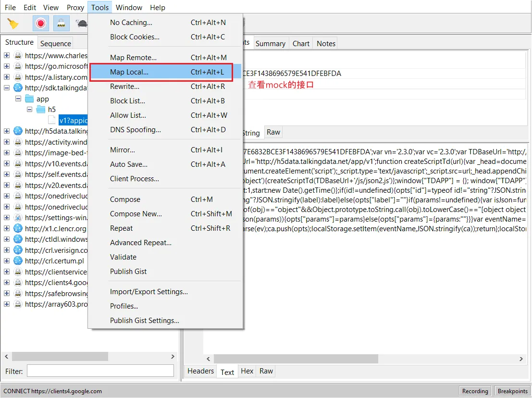
Task: Expand the https://a.listary.com host node
Action: [x=7, y=77]
